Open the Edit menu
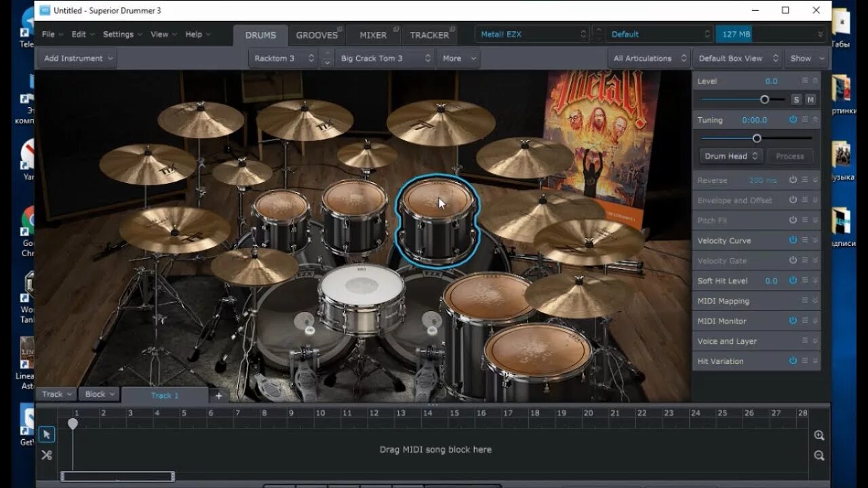The width and height of the screenshot is (868, 488). 83,34
